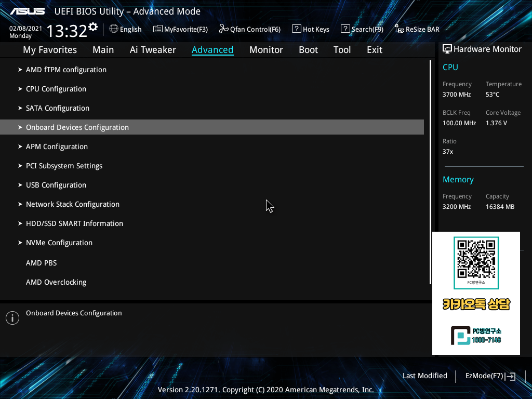The height and width of the screenshot is (399, 532).
Task: Open PCI Subsystem Settings entry
Action: [x=64, y=166]
